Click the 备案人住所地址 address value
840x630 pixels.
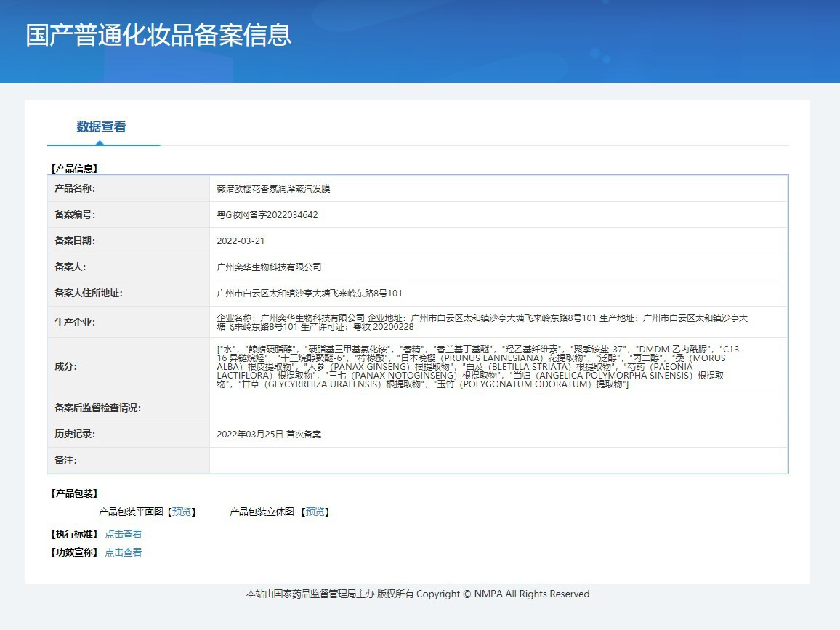pos(310,294)
